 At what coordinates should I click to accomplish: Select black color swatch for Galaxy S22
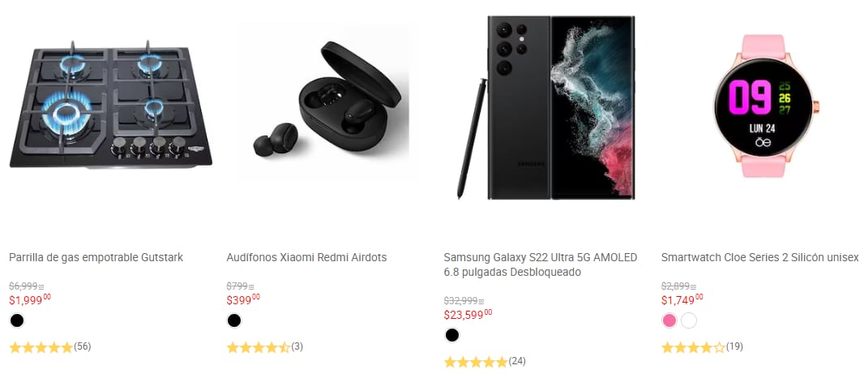pyautogui.click(x=451, y=335)
